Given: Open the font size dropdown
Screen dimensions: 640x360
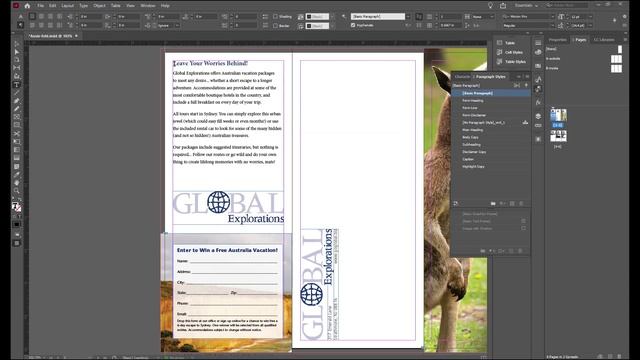Looking at the screenshot, I should pyautogui.click(x=590, y=16).
